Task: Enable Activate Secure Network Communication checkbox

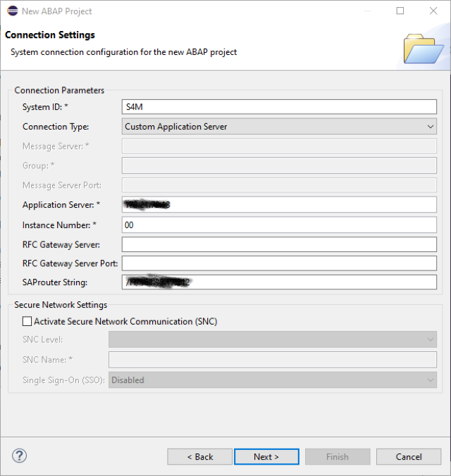Action: point(27,321)
